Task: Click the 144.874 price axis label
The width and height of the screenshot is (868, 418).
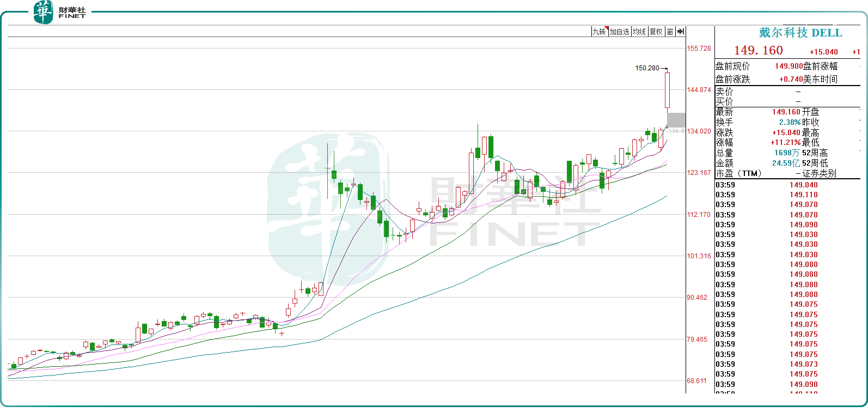Action: point(699,90)
